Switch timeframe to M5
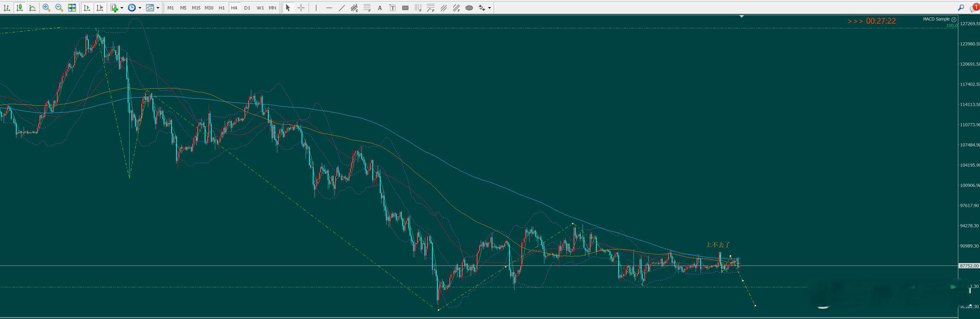This screenshot has width=980, height=319. point(184,8)
